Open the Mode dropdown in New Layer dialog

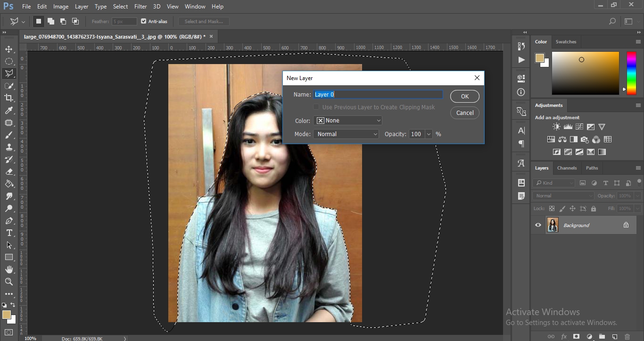click(346, 134)
